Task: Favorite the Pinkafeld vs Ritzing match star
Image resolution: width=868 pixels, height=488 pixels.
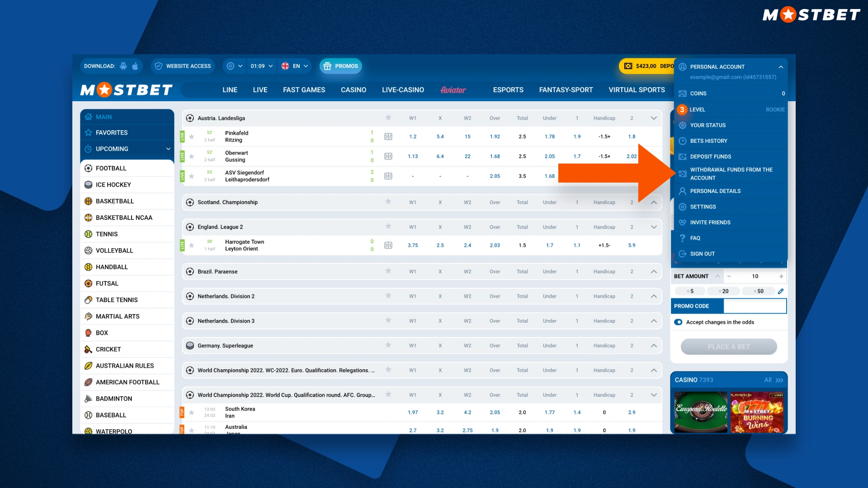Action: [x=192, y=136]
